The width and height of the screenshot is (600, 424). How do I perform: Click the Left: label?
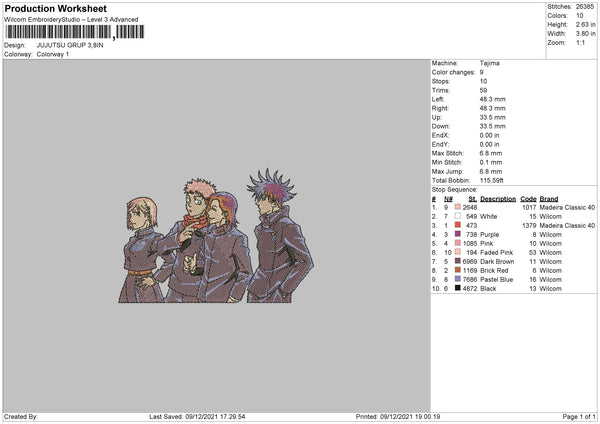pos(438,99)
